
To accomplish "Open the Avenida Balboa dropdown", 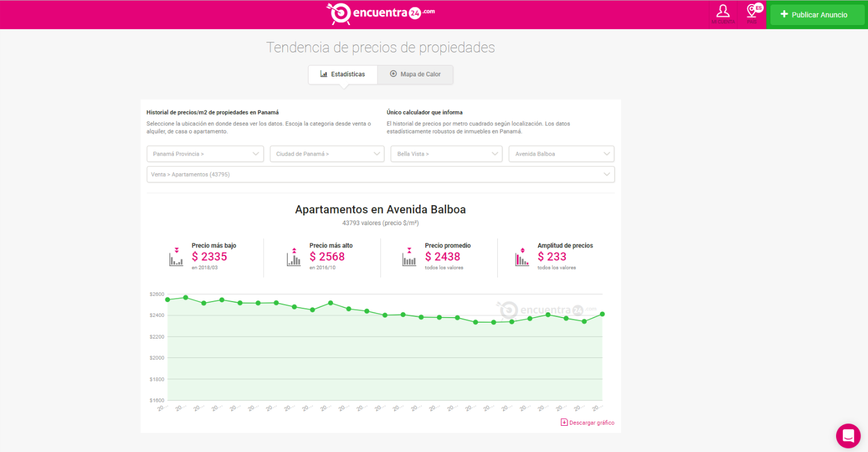I will (562, 154).
